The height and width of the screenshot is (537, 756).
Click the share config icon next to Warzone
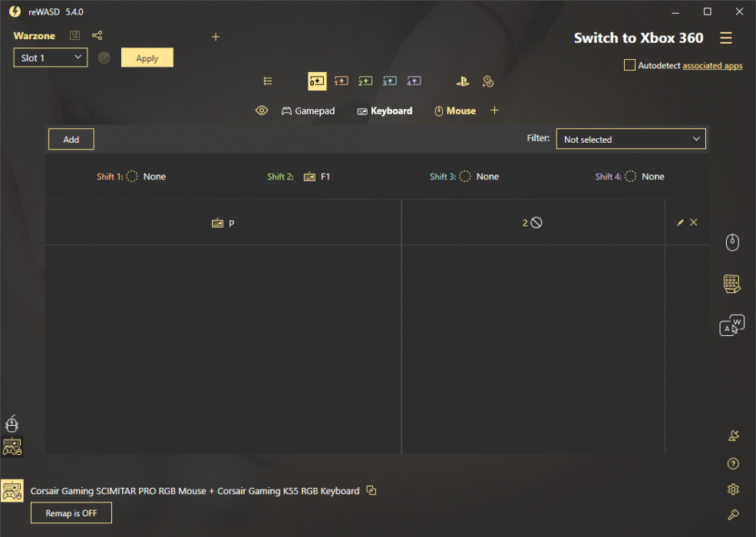point(97,36)
